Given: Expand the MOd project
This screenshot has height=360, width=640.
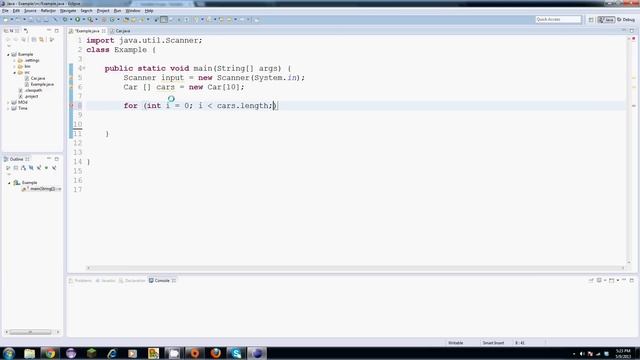Looking at the screenshot, I should [8, 102].
